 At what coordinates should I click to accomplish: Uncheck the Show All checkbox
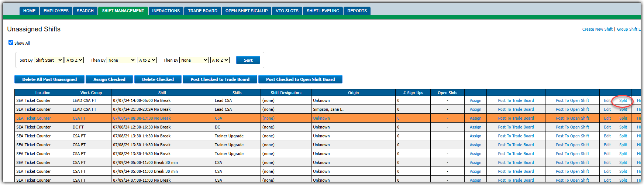11,42
